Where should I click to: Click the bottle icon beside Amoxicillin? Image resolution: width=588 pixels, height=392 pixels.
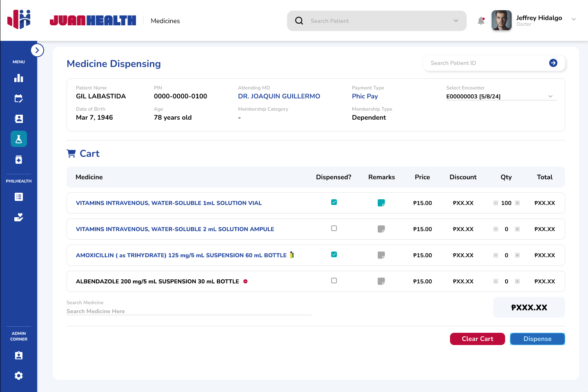[x=292, y=255]
